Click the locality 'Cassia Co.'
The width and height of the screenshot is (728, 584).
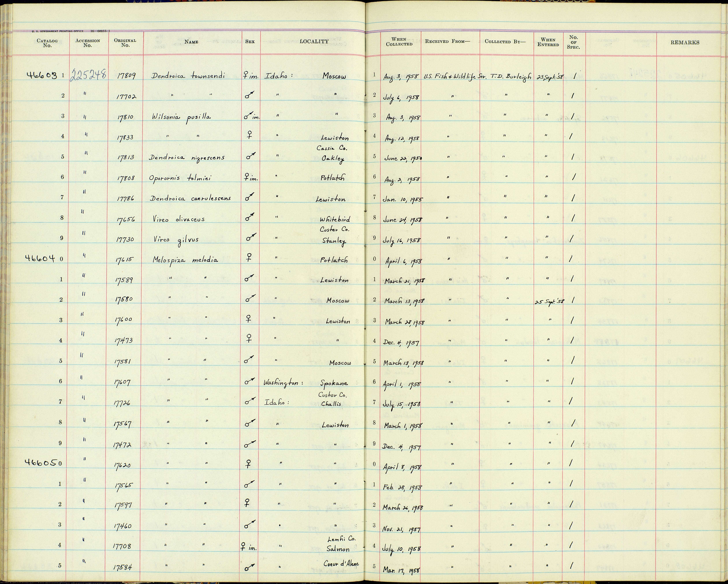pyautogui.click(x=332, y=148)
